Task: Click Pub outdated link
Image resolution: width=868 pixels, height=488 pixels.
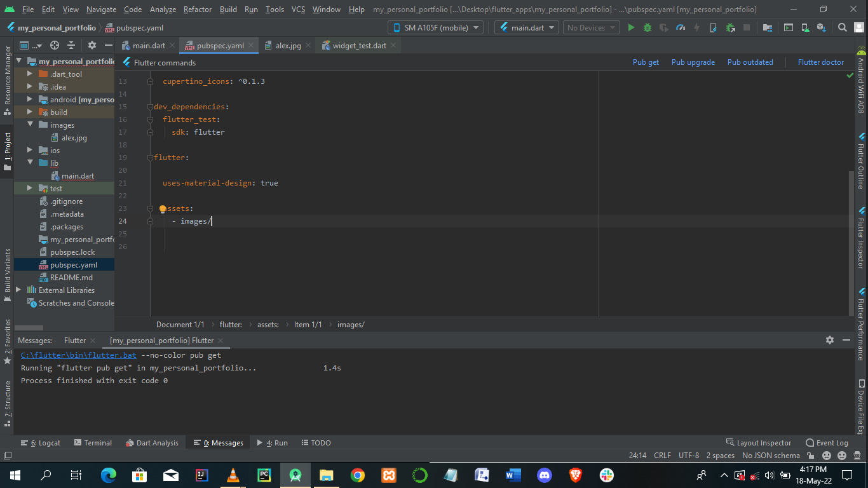Action: [x=750, y=62]
